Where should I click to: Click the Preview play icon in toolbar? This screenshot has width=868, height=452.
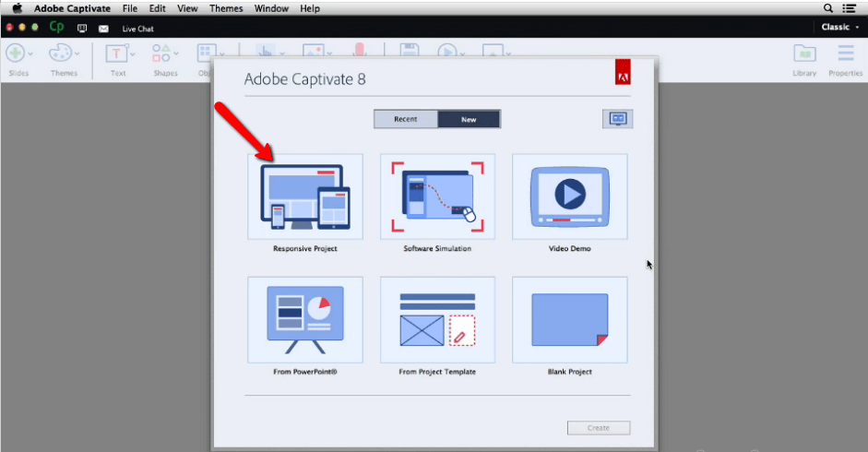pyautogui.click(x=447, y=51)
